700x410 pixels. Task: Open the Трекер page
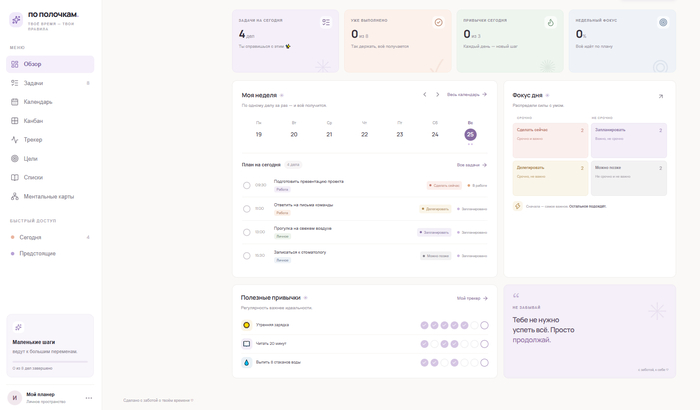click(x=50, y=139)
